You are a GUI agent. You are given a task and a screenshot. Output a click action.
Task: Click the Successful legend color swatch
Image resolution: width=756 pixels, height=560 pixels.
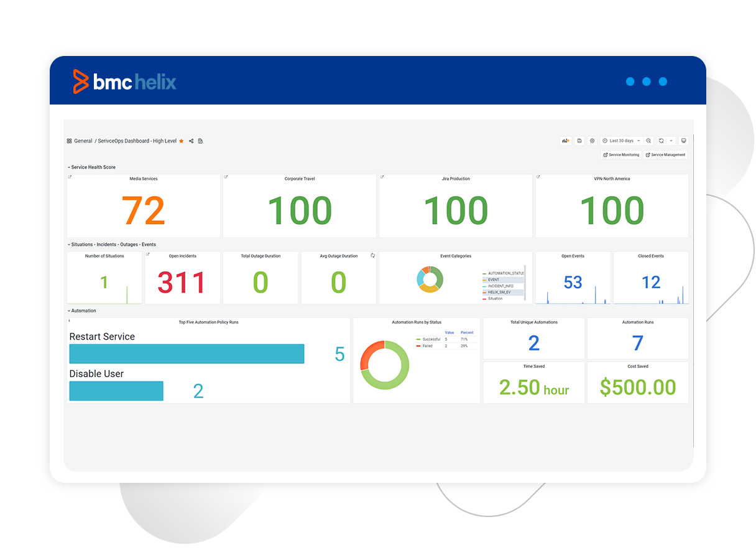(418, 339)
